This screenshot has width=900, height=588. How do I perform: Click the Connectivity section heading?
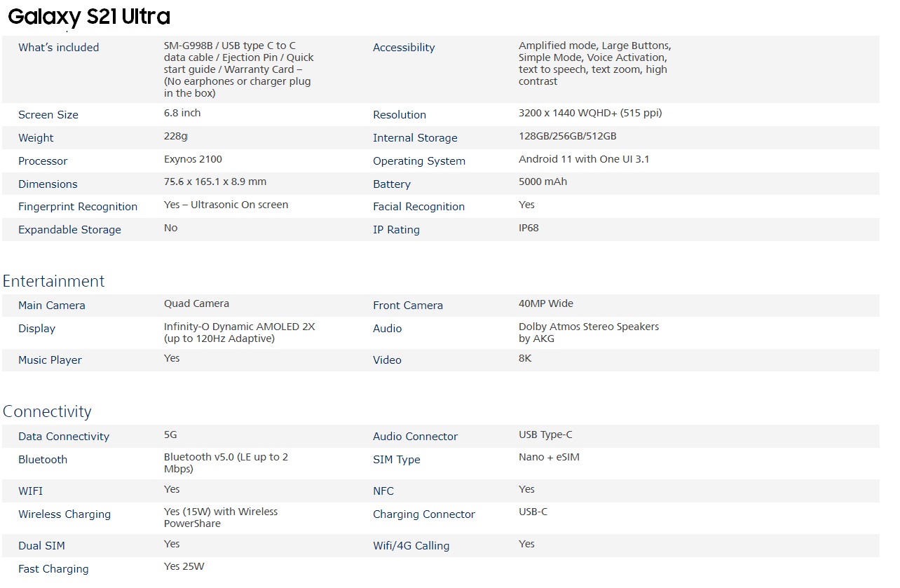coord(47,411)
